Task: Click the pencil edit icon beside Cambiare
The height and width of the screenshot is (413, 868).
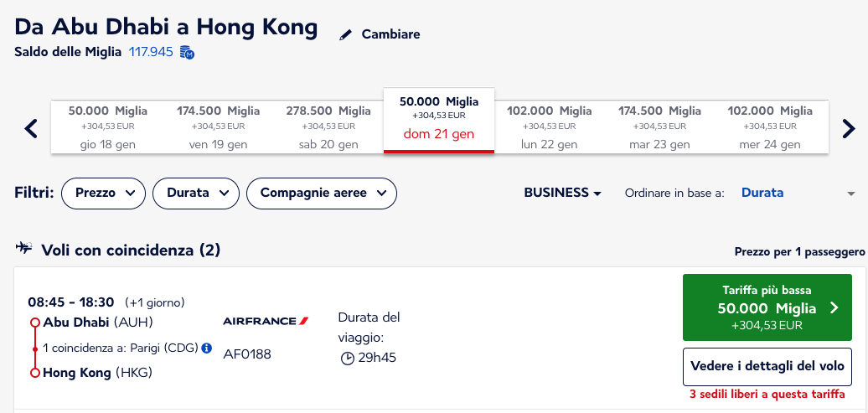Action: 345,35
